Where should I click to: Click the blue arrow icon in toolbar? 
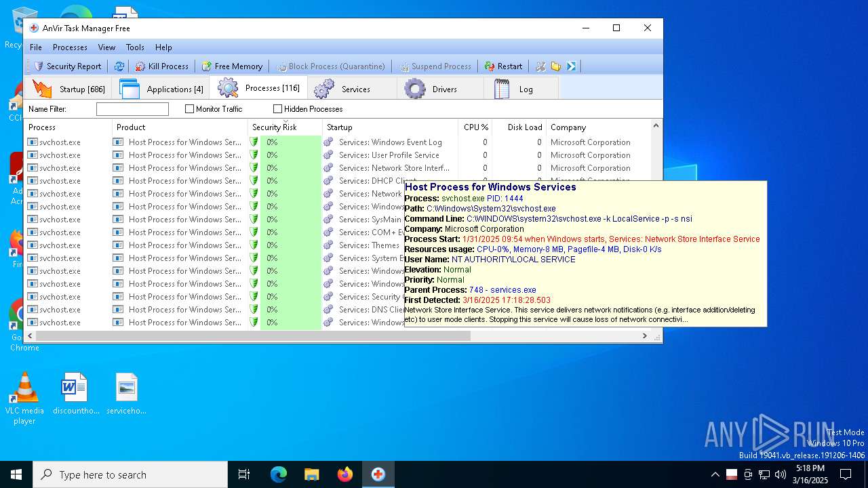coord(572,66)
